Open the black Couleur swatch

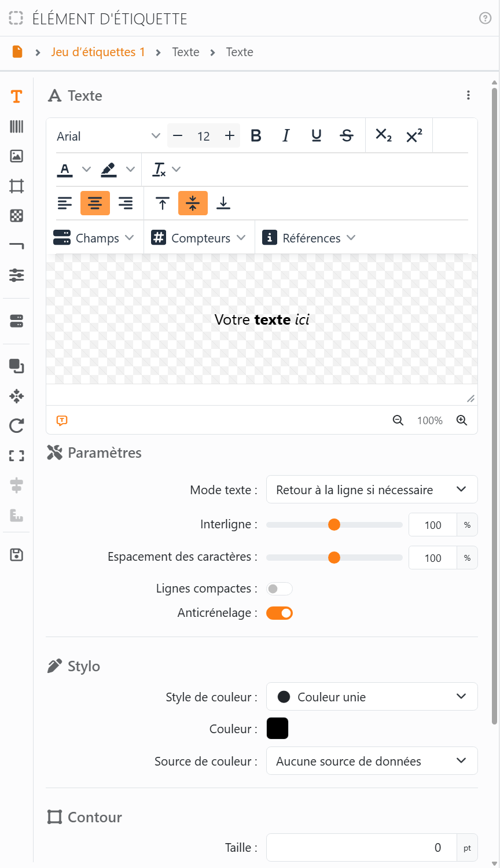coord(277,729)
